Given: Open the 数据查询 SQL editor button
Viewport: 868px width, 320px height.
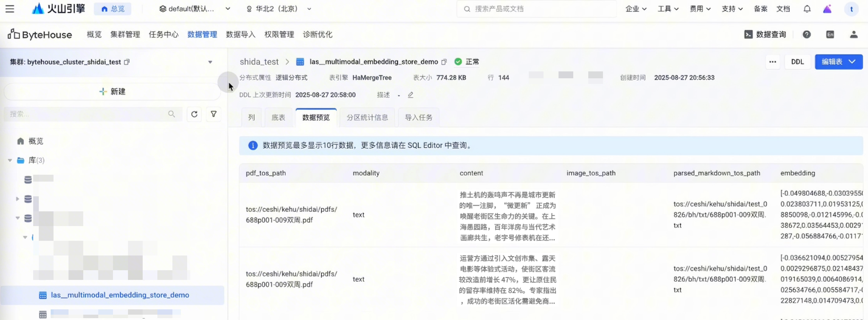Looking at the screenshot, I should pyautogui.click(x=765, y=34).
